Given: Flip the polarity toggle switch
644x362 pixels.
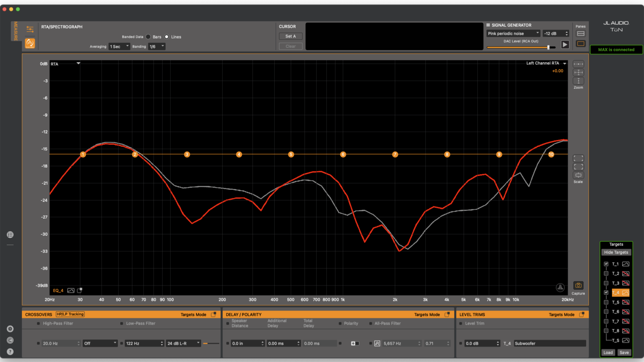Looking at the screenshot, I should pyautogui.click(x=355, y=344).
